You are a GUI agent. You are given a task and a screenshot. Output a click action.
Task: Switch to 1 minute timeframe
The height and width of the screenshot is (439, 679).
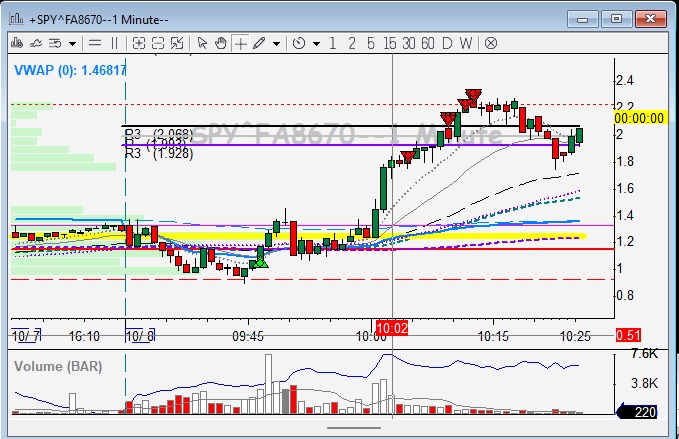coord(332,43)
